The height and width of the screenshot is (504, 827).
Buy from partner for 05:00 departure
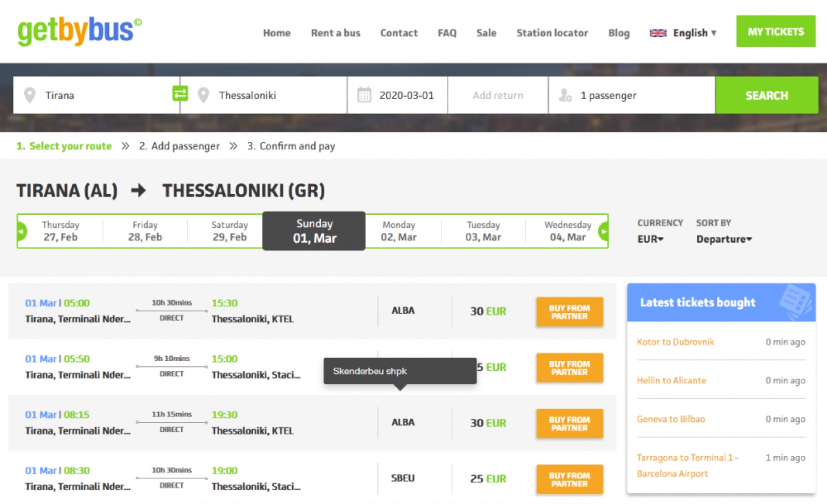(570, 312)
